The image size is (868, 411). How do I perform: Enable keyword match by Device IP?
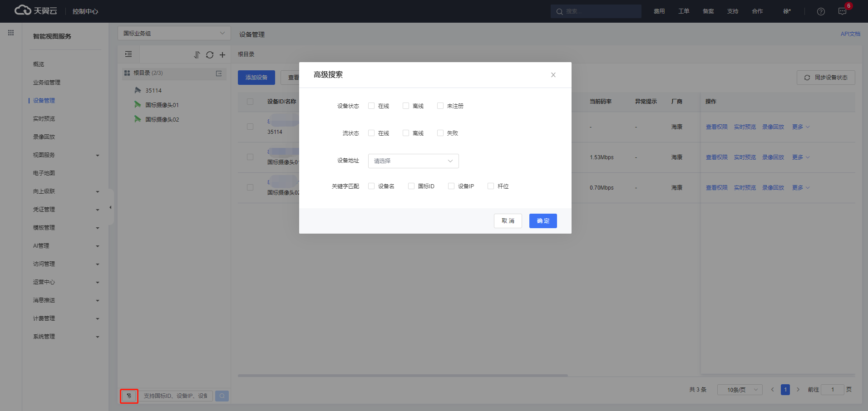(451, 186)
